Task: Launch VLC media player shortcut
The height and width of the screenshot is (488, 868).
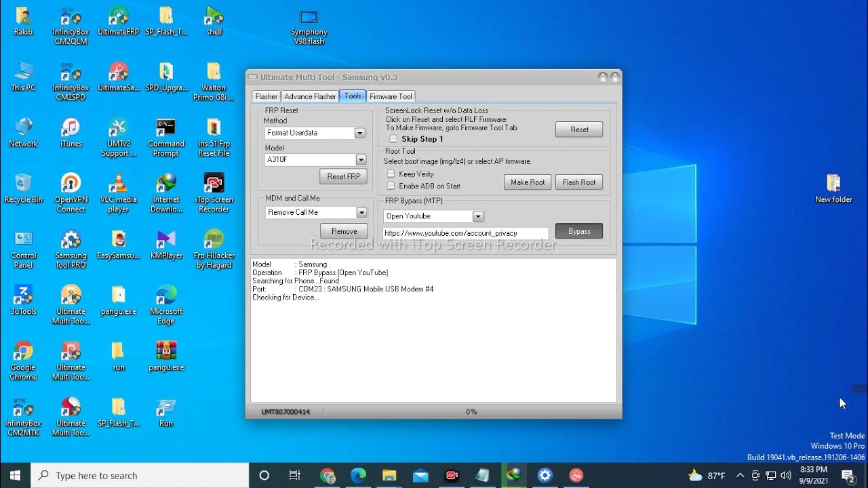Action: [118, 194]
